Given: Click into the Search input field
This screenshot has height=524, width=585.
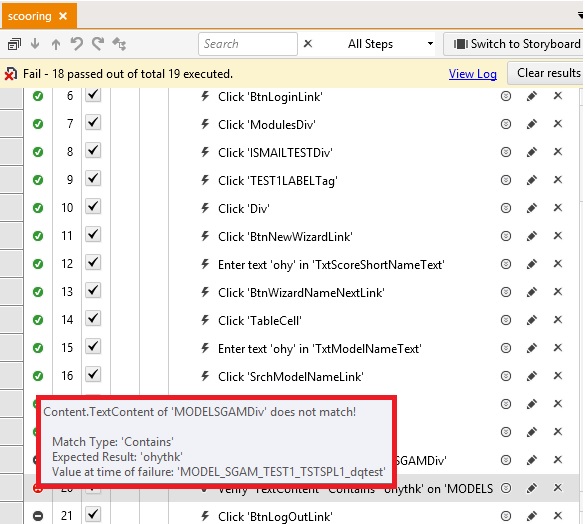Looking at the screenshot, I should tap(248, 44).
